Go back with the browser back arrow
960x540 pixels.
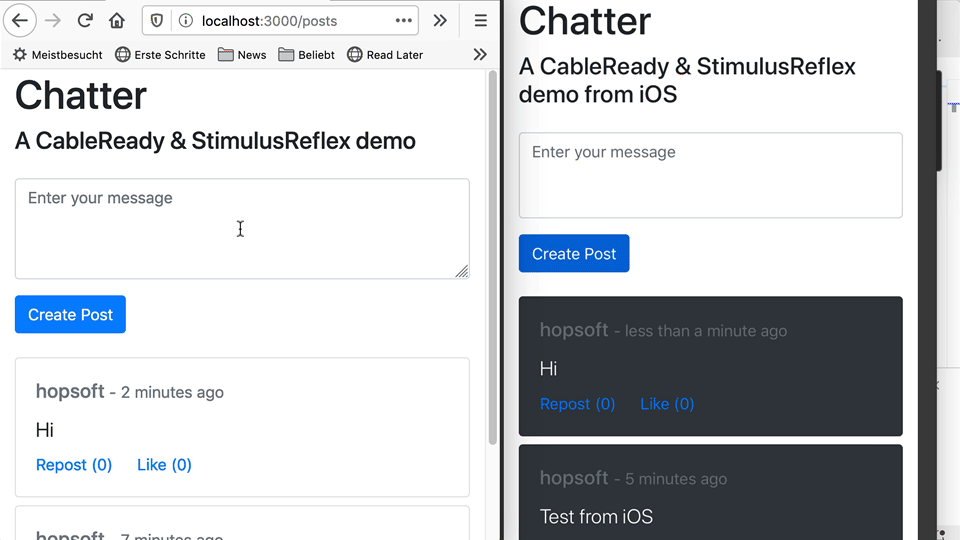click(x=20, y=21)
